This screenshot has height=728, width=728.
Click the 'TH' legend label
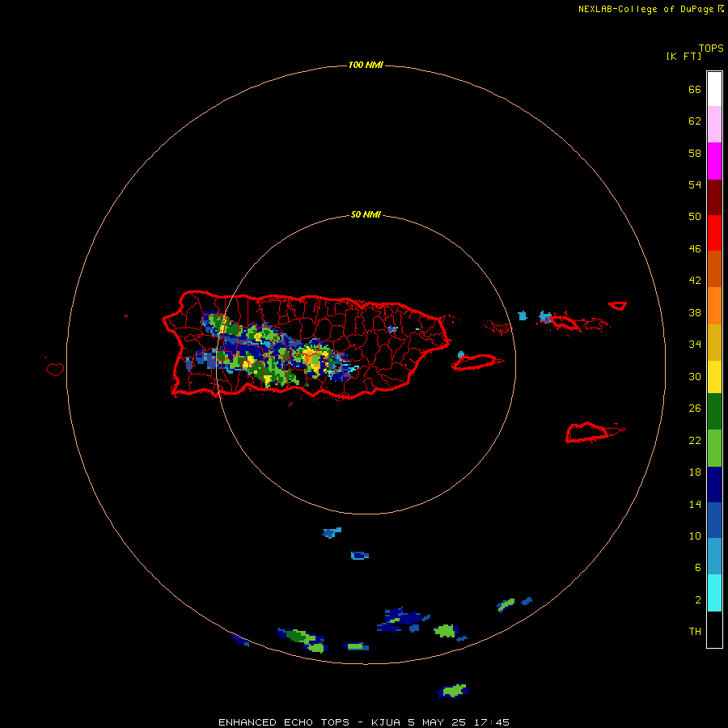tap(695, 631)
